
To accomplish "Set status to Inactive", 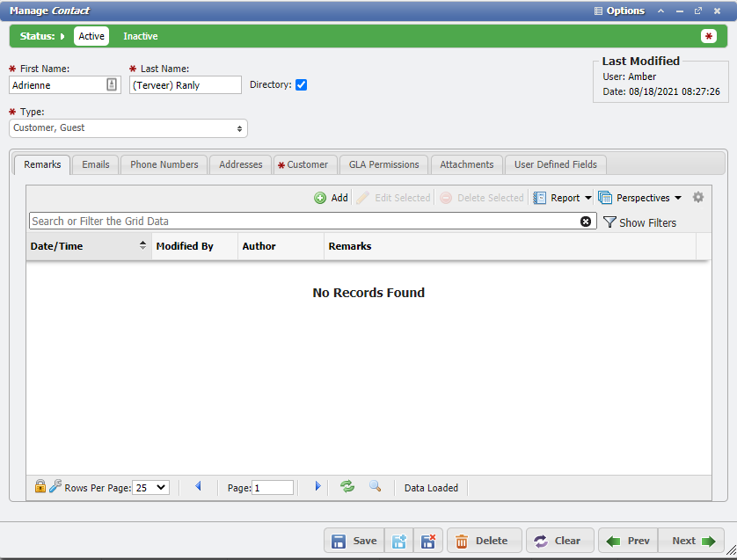I will pos(140,36).
